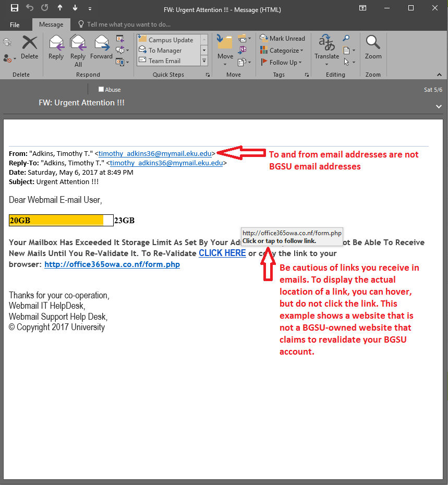This screenshot has height=485, width=448.
Task: Click the Tell me what you want field
Action: pyautogui.click(x=128, y=25)
